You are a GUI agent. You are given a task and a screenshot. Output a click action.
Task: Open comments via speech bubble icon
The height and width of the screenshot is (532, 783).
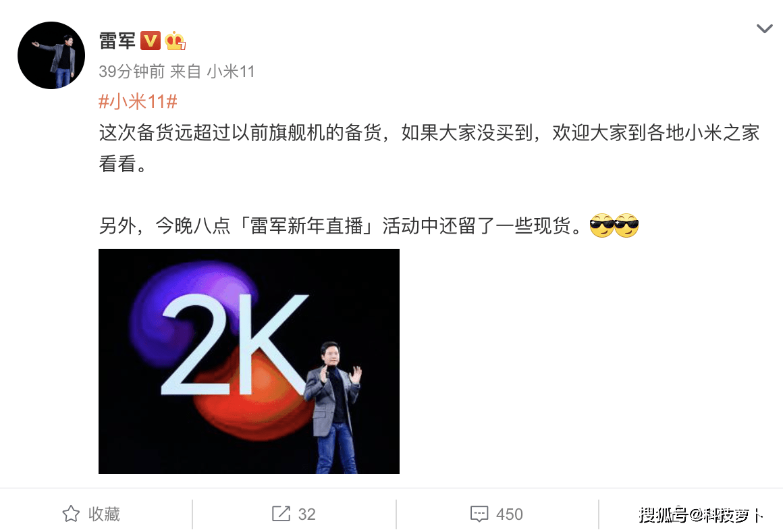pos(479,514)
